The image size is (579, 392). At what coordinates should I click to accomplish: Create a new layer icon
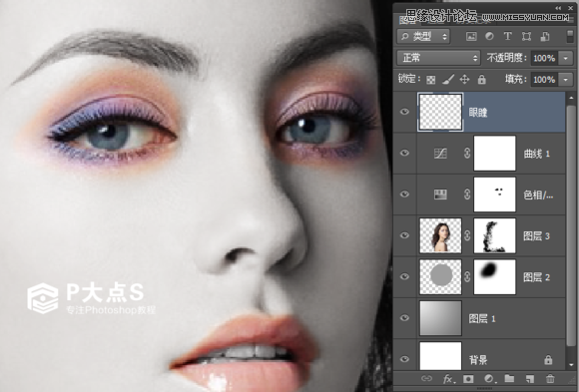coord(530,379)
